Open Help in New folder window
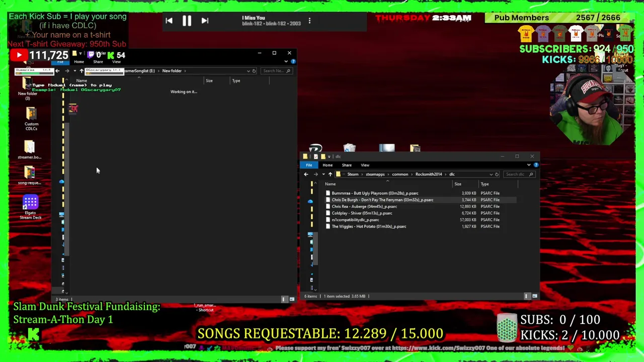The width and height of the screenshot is (644, 362). (x=293, y=61)
